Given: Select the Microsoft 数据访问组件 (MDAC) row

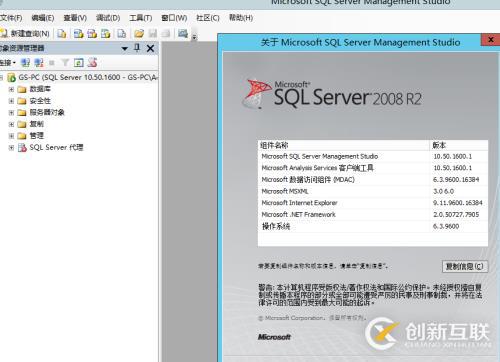Looking at the screenshot, I should [x=373, y=180].
